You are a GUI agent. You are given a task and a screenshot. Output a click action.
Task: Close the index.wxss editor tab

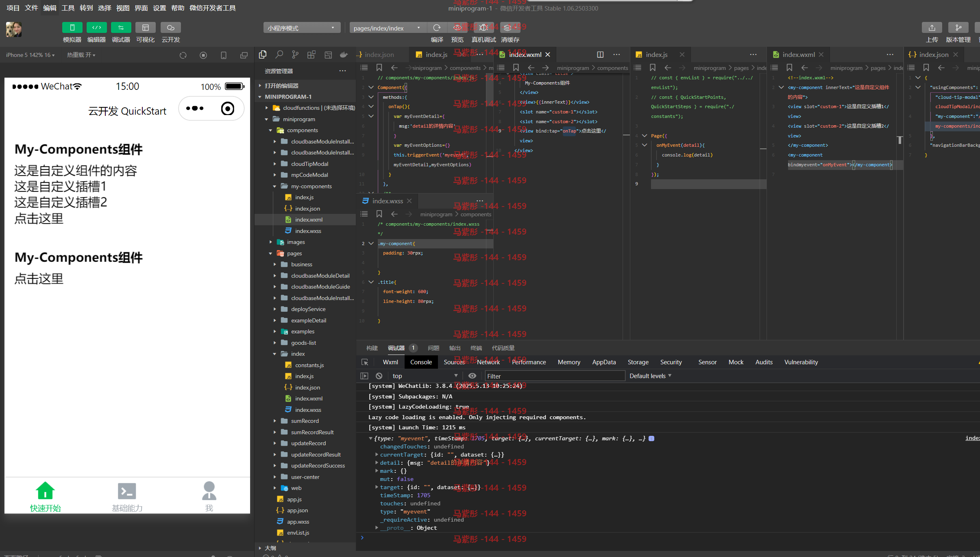pos(409,201)
